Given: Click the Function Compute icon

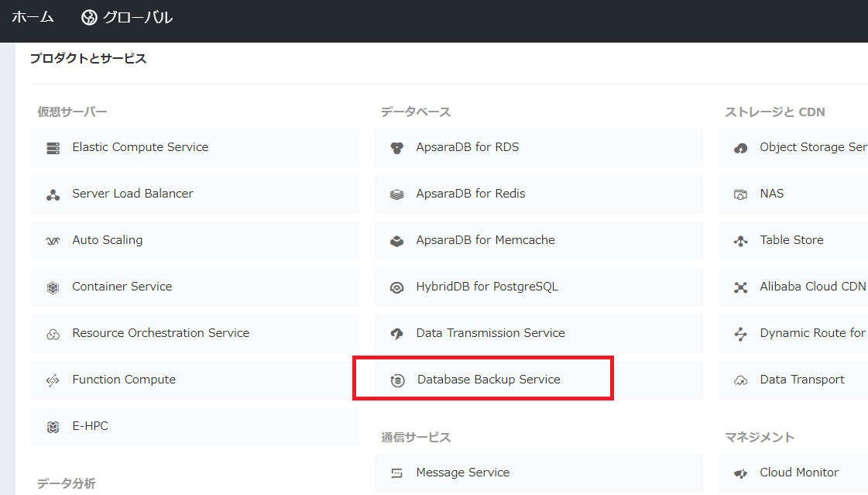Looking at the screenshot, I should (53, 380).
